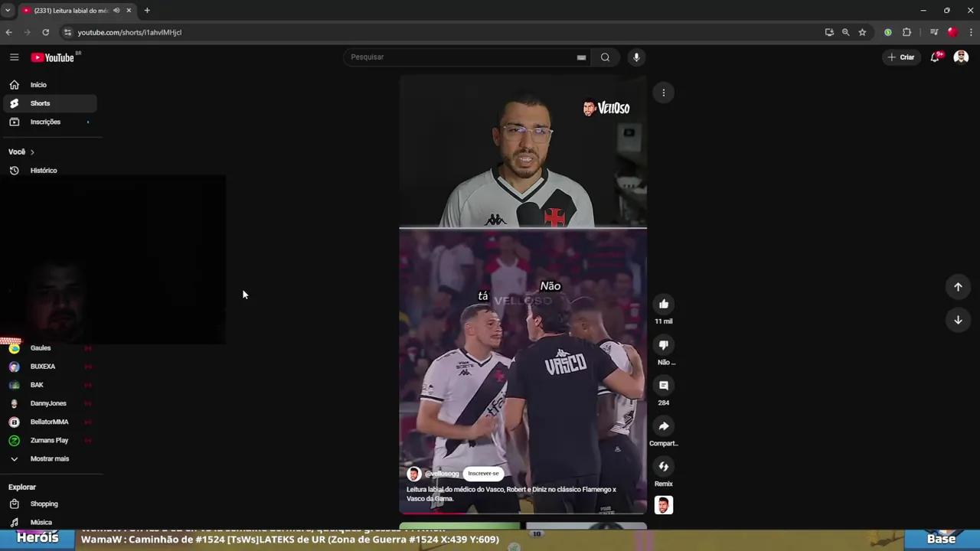Image resolution: width=980 pixels, height=551 pixels.
Task: Click the youtube.com URL address bar
Action: (129, 32)
